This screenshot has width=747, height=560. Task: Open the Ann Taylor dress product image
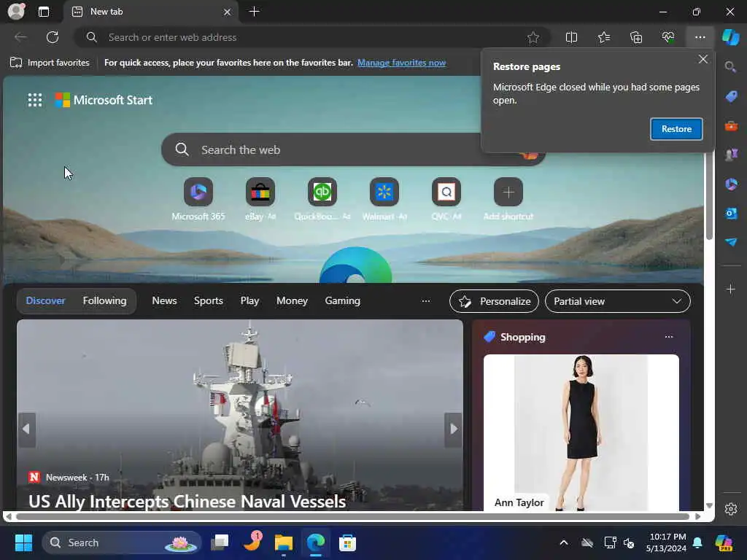pyautogui.click(x=581, y=432)
